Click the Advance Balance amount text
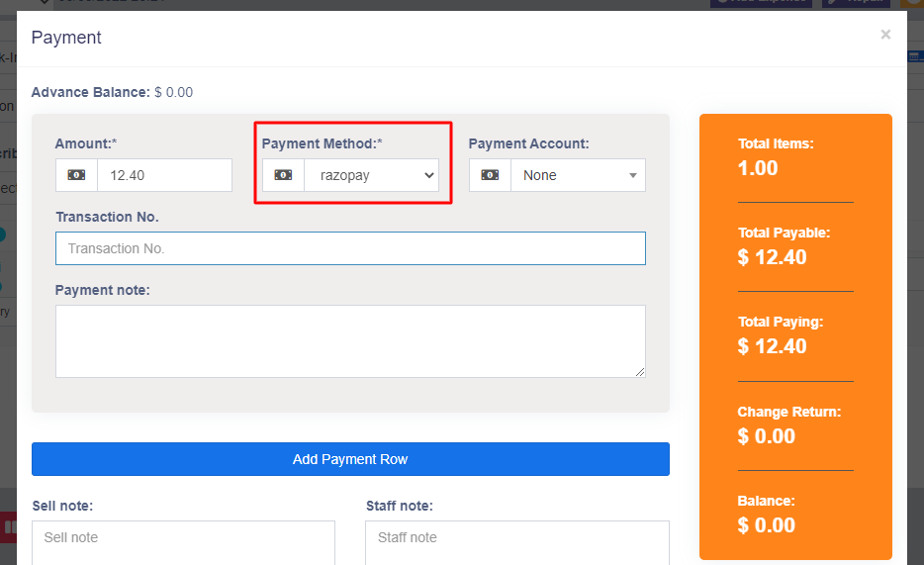 click(173, 92)
